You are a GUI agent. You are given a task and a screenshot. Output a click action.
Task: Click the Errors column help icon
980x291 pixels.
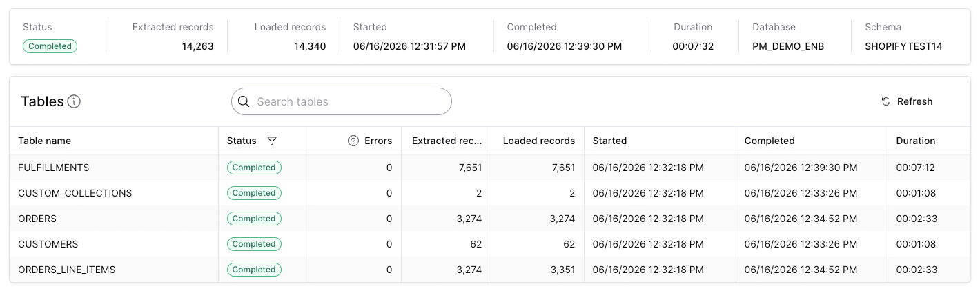(x=353, y=141)
